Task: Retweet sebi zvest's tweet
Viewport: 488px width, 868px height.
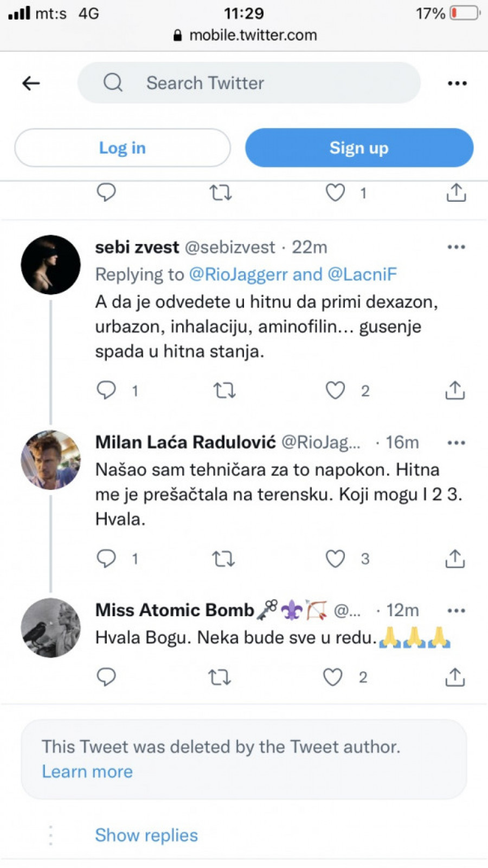Action: pos(224,390)
